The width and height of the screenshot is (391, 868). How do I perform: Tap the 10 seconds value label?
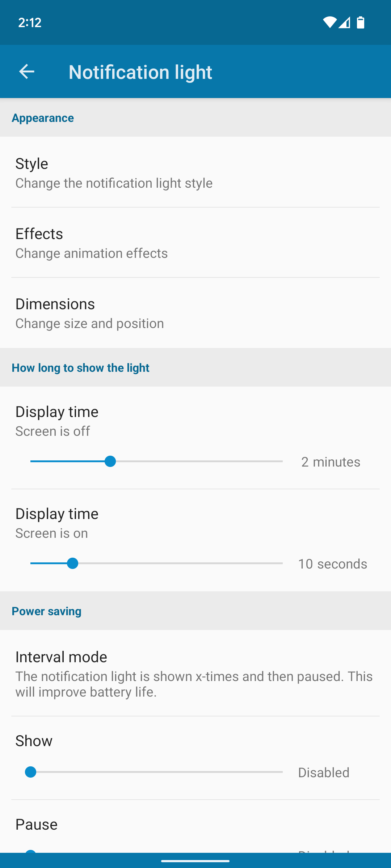pyautogui.click(x=332, y=564)
